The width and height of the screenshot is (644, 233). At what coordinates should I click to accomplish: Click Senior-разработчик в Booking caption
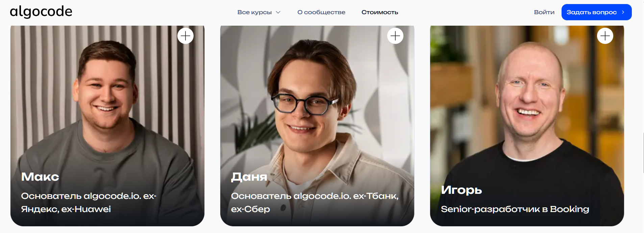coord(515,209)
